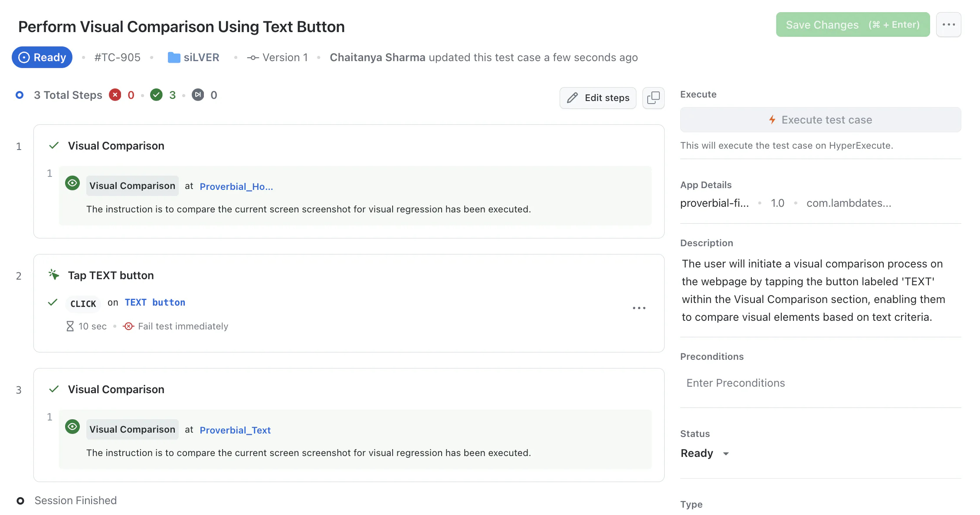Click the hourglass timeout icon

click(x=70, y=326)
